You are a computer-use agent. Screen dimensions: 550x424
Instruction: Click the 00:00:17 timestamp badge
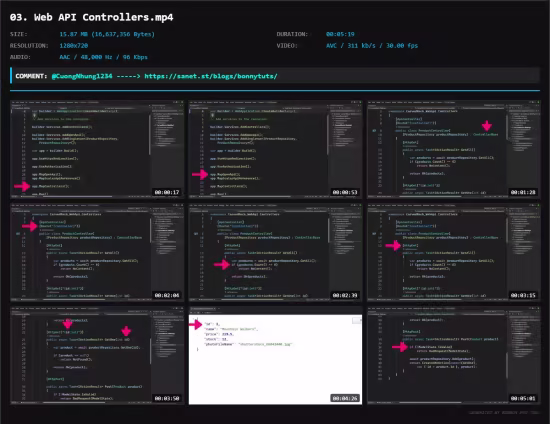click(167, 192)
